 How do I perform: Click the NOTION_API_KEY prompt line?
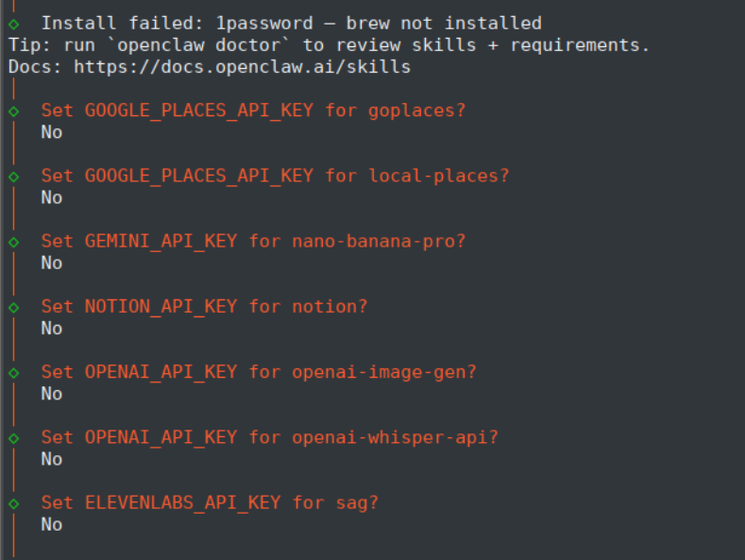pos(204,307)
